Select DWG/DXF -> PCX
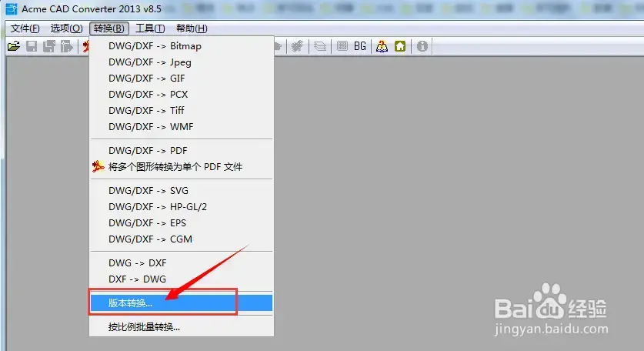The image size is (644, 351). pyautogui.click(x=181, y=94)
